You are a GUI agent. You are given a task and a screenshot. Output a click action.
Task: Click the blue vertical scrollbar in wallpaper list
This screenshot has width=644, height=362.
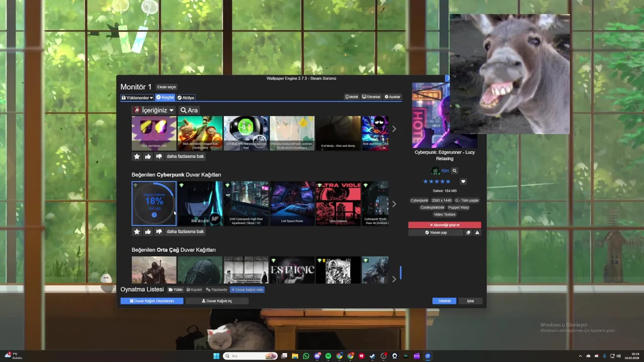[401, 273]
